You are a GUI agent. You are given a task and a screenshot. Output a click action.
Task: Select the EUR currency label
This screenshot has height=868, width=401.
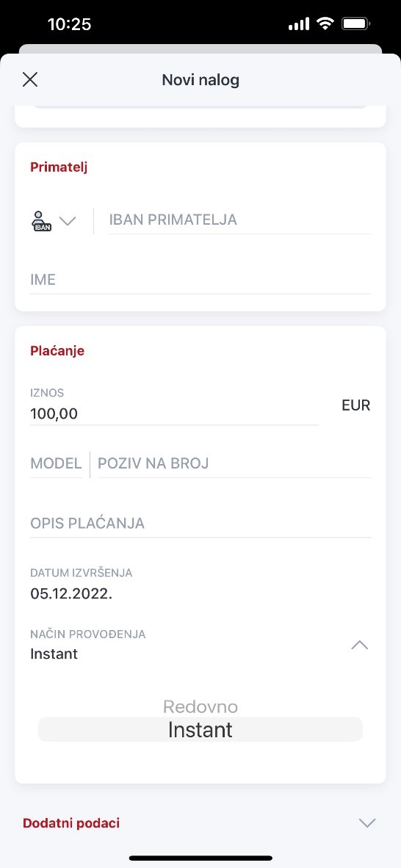pos(355,405)
